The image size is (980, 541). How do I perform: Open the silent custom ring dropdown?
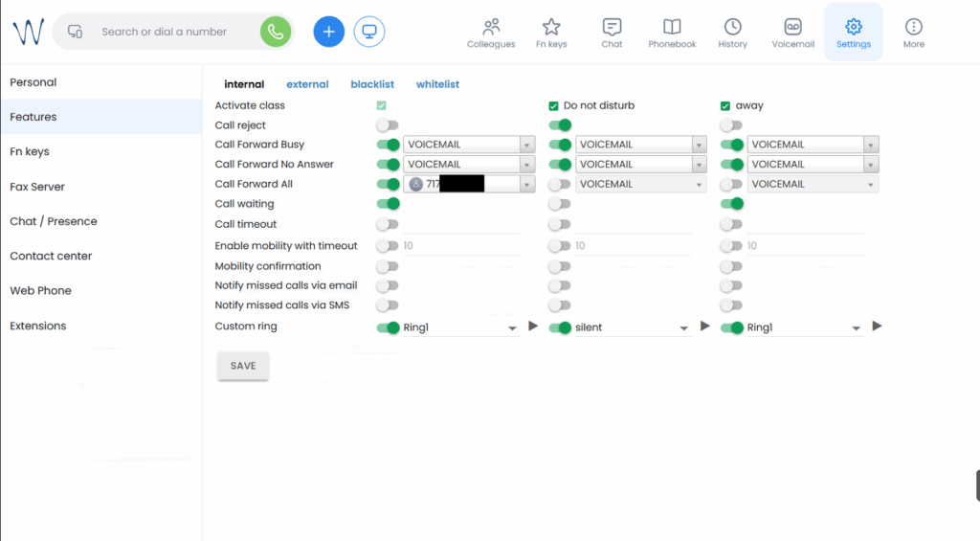point(683,327)
